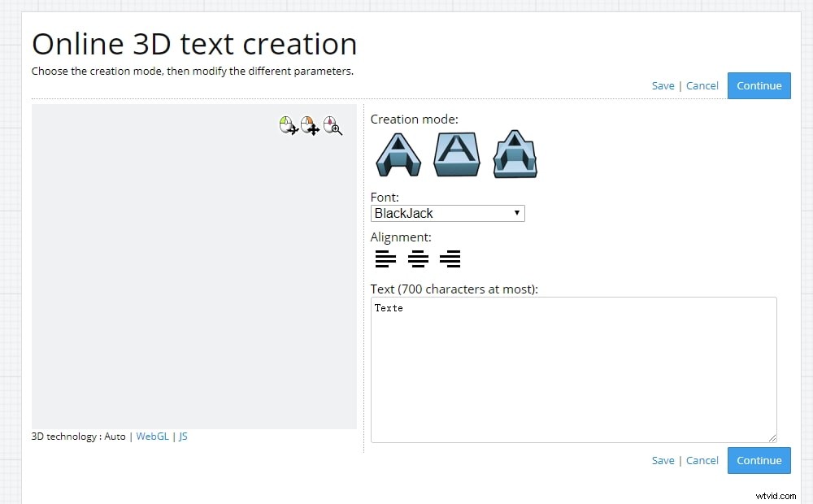Set text alignment to center

418,259
